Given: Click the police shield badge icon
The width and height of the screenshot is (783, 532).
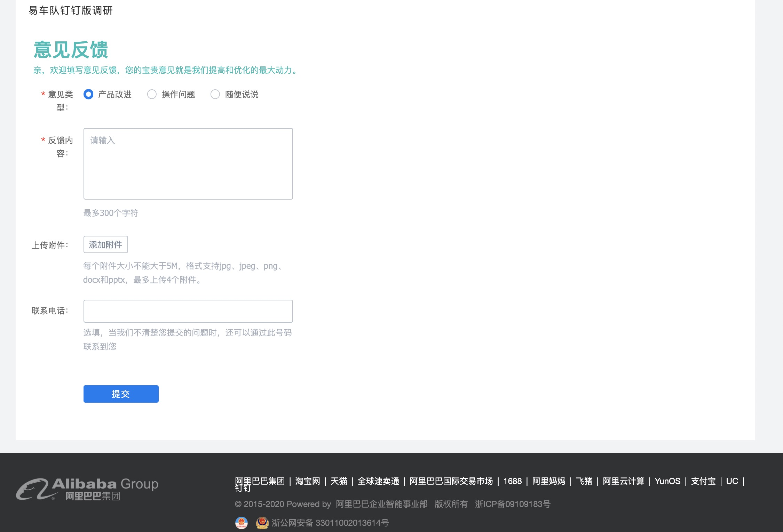Looking at the screenshot, I should point(262,523).
